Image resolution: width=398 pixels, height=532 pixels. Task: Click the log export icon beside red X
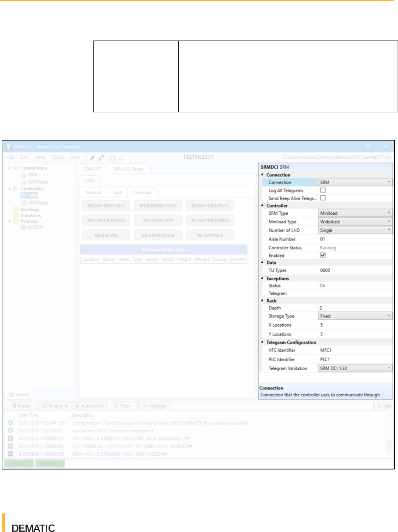point(388,406)
